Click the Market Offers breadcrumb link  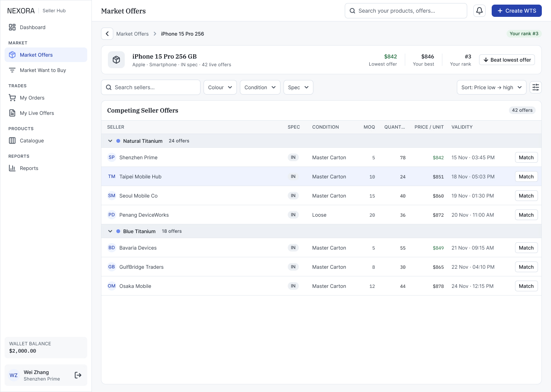(132, 34)
